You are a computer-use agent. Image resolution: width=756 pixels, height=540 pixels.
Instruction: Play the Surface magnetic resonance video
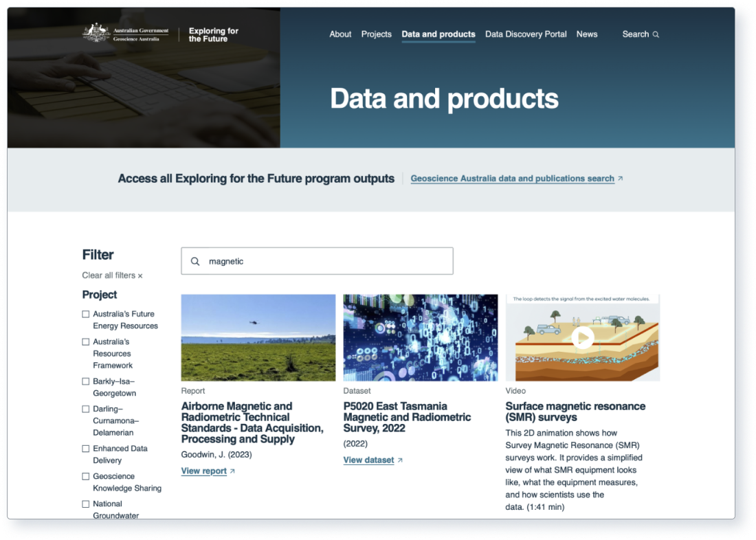(x=583, y=337)
